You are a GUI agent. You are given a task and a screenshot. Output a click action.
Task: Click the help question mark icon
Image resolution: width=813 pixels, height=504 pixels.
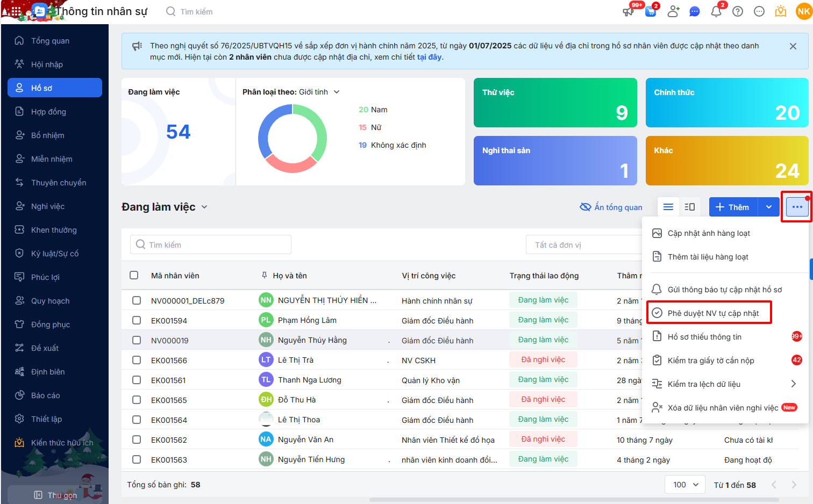click(738, 11)
